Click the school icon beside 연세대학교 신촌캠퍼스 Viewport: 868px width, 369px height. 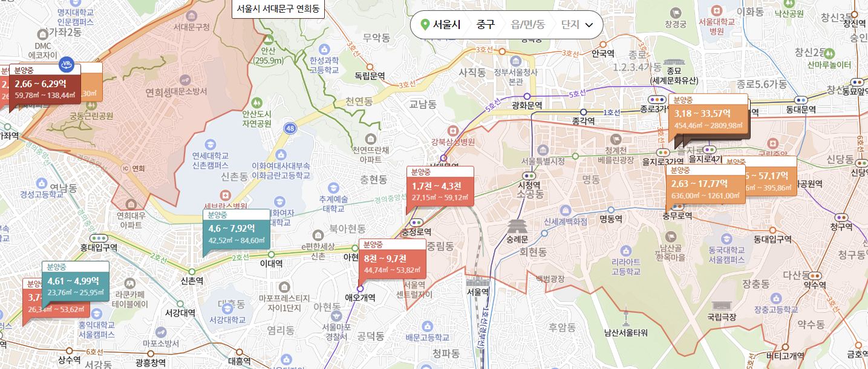click(x=211, y=144)
